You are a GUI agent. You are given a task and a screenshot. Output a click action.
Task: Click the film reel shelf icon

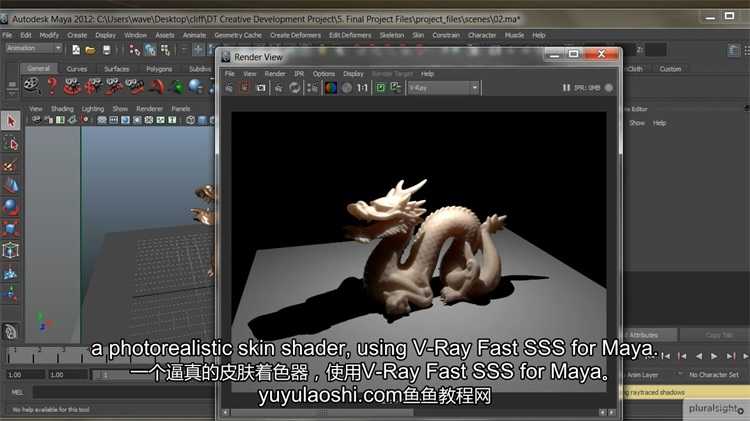coord(32,86)
